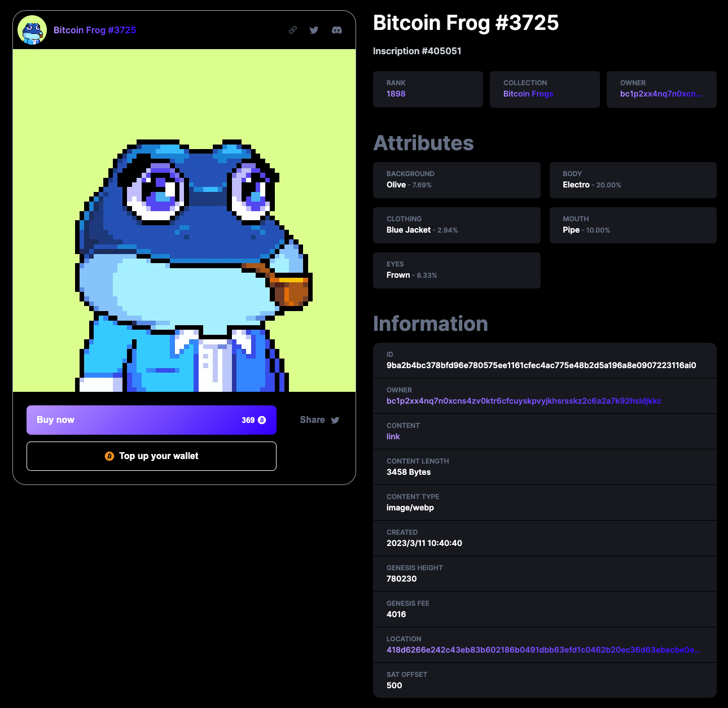
Task: Select the Background Olive attribute tile
Action: point(457,180)
